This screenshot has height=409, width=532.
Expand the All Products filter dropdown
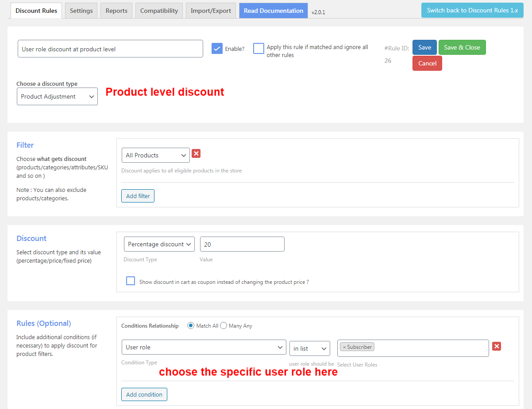(155, 155)
